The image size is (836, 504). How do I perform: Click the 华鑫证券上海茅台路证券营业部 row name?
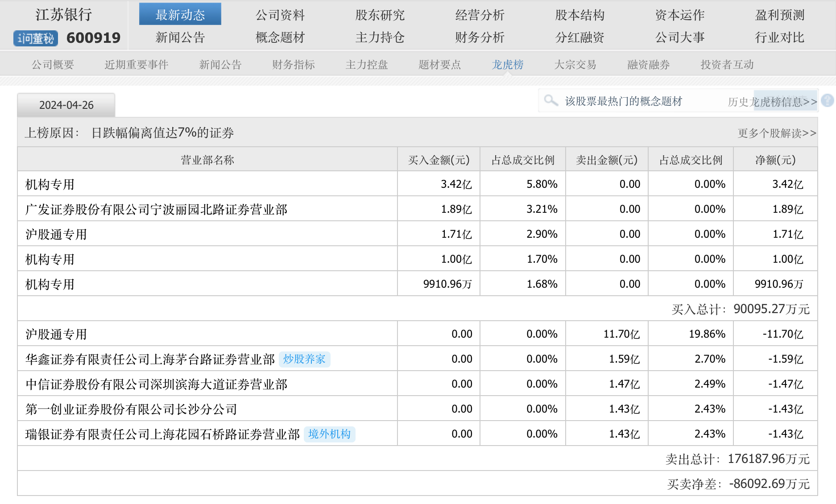150,359
